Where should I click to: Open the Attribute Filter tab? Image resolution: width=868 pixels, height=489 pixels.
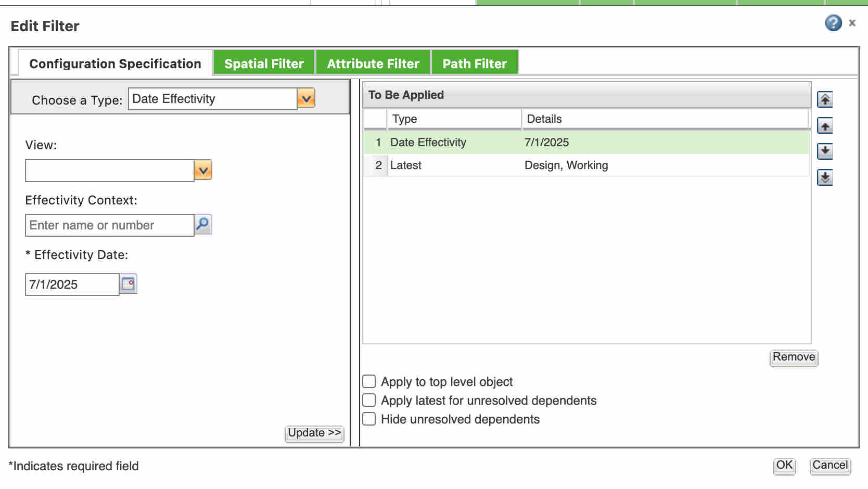tap(373, 63)
